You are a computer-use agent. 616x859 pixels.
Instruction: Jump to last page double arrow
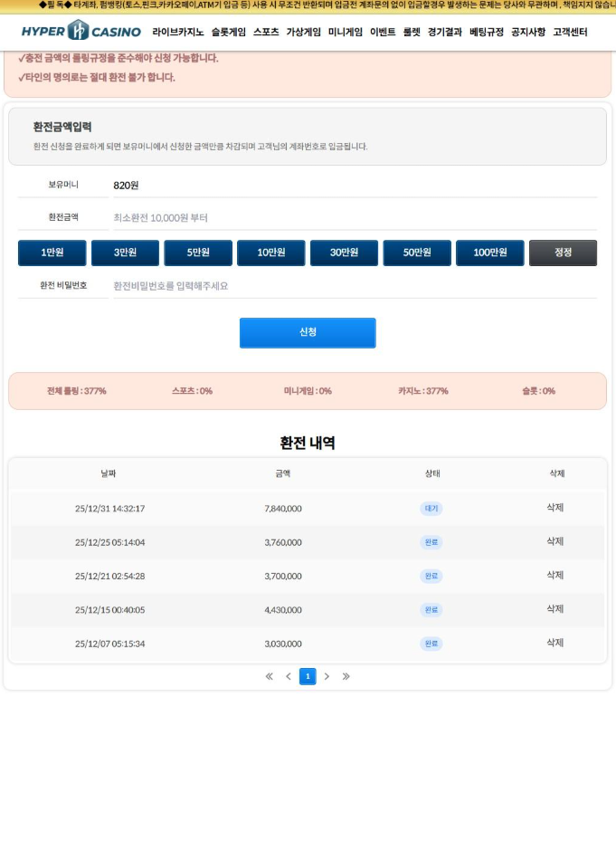click(x=346, y=676)
